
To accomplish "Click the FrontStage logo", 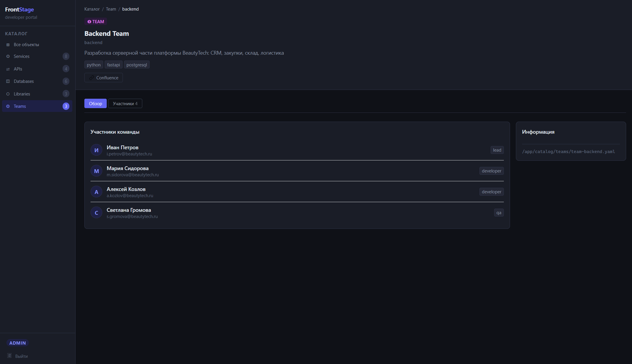I will pyautogui.click(x=19, y=10).
